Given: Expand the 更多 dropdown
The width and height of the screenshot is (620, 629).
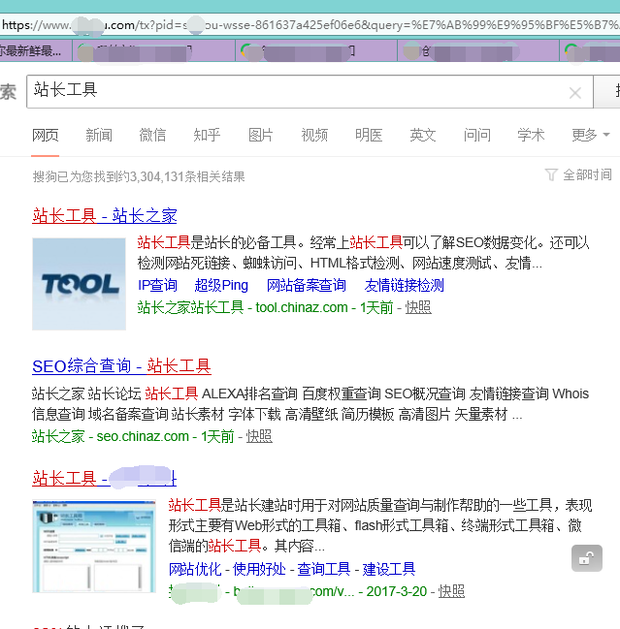Looking at the screenshot, I should click(x=590, y=135).
